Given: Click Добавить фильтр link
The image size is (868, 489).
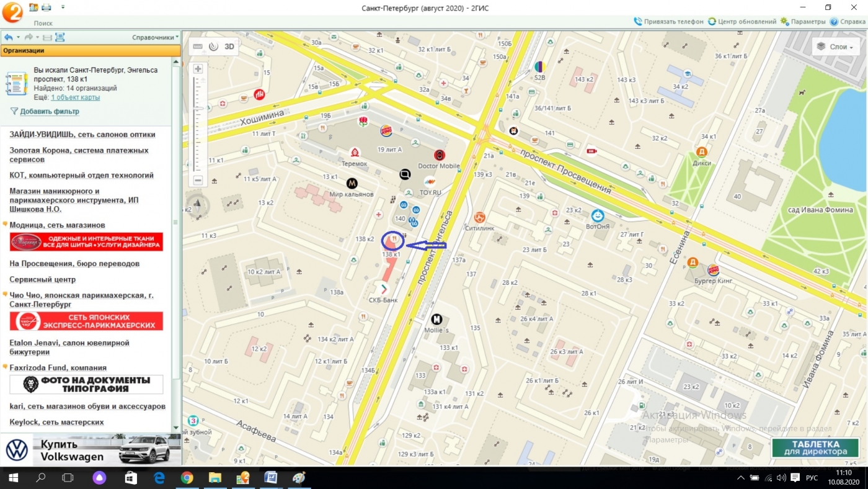Looking at the screenshot, I should (x=50, y=112).
